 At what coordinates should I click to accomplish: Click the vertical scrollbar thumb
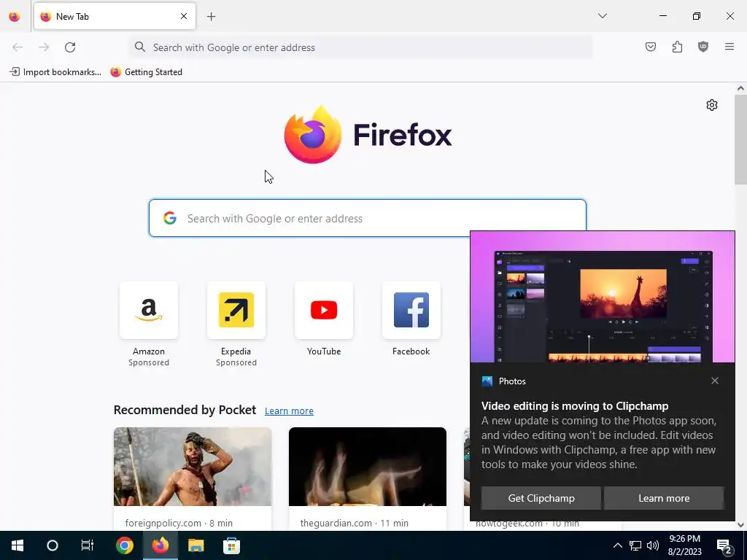coord(740,139)
